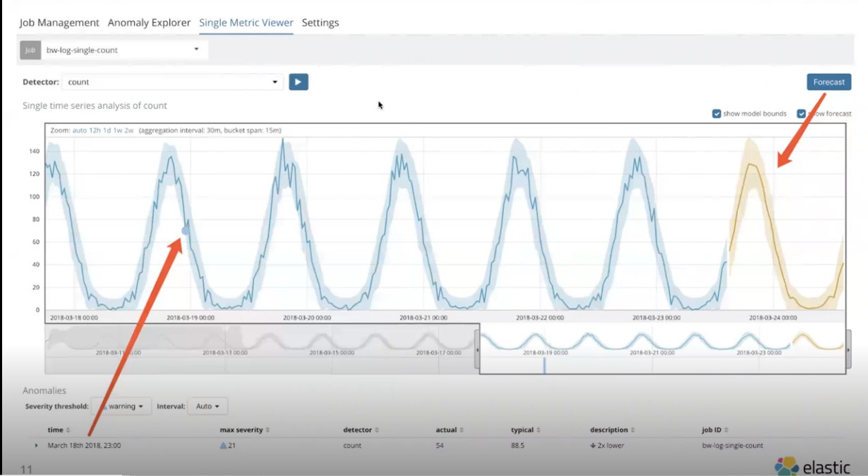Open the bw-log-single-count job dropdown

coord(124,50)
